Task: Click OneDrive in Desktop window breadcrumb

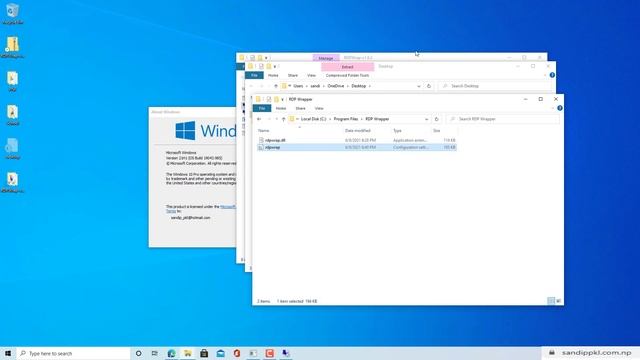Action: coord(336,86)
